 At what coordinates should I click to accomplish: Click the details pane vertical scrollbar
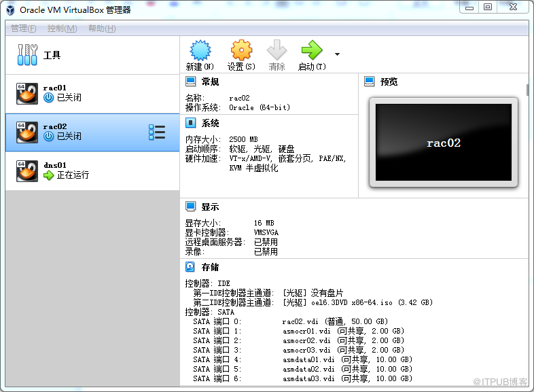[x=527, y=90]
